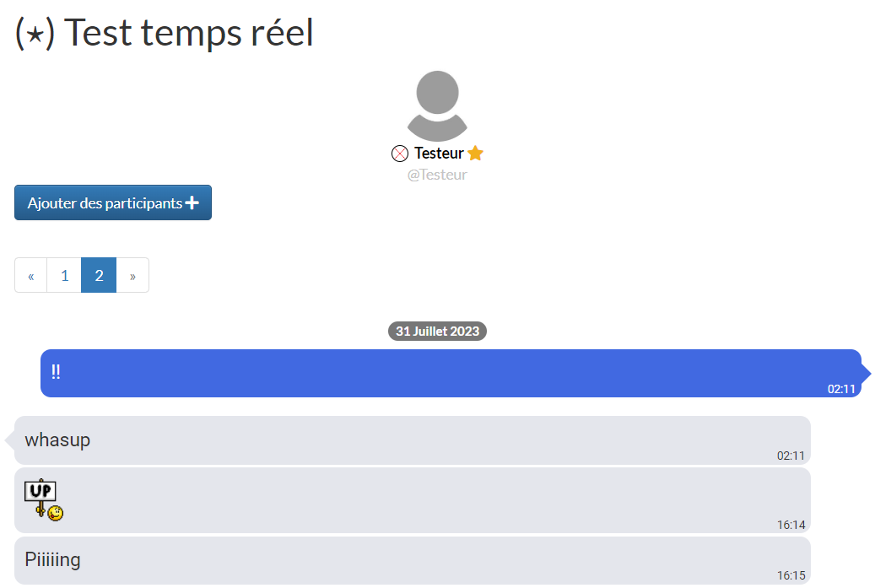This screenshot has height=588, width=875.
Task: Click the 16:14 timestamp on emoticon message
Action: tap(791, 525)
